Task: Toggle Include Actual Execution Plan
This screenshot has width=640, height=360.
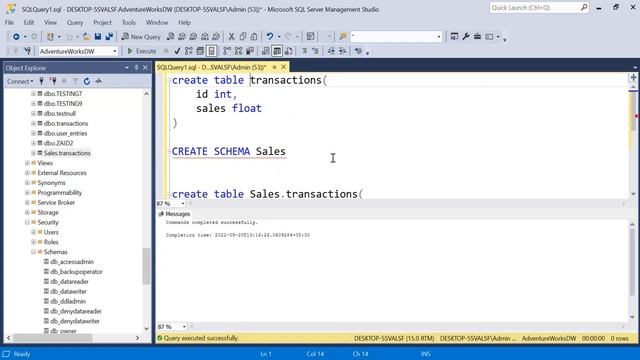Action: point(227,51)
